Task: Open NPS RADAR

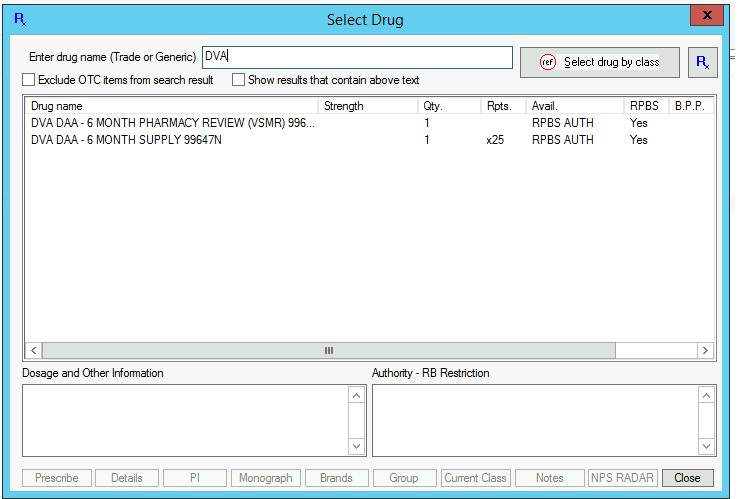Action: 622,478
